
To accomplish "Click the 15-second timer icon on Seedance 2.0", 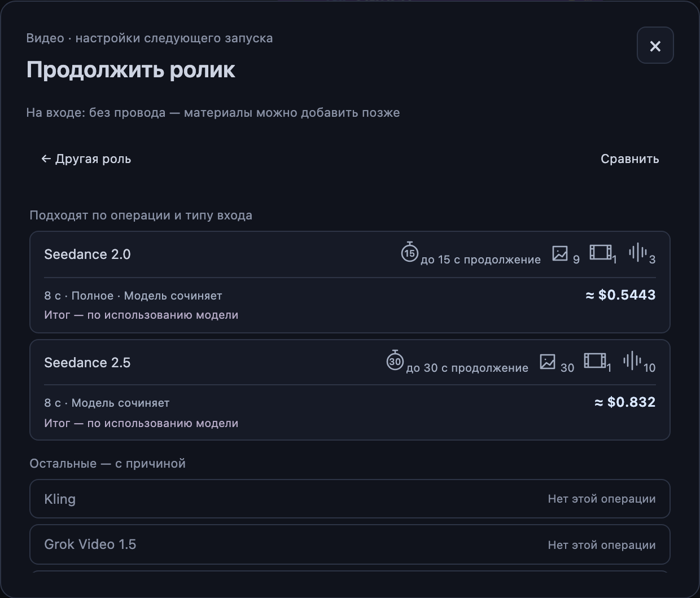I will point(409,252).
